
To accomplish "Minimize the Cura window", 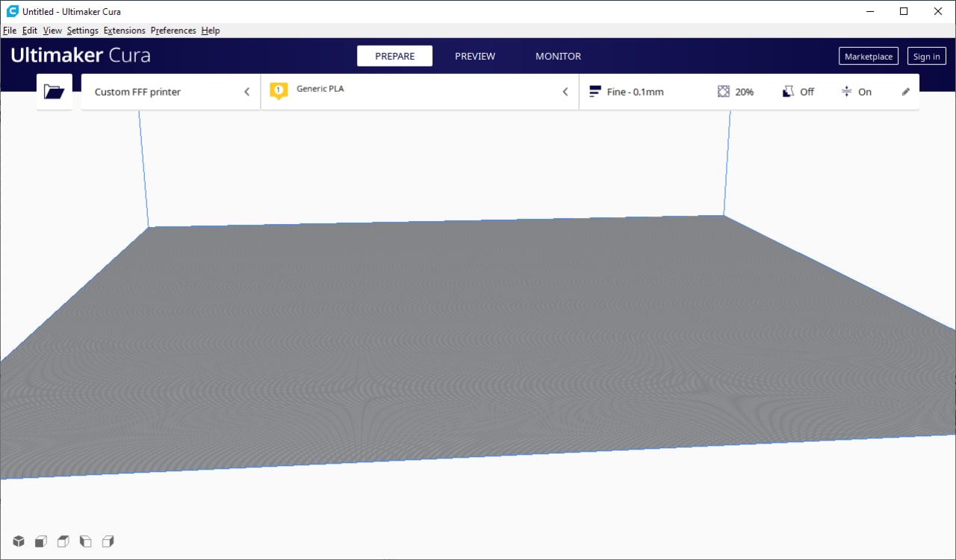I will pyautogui.click(x=869, y=11).
